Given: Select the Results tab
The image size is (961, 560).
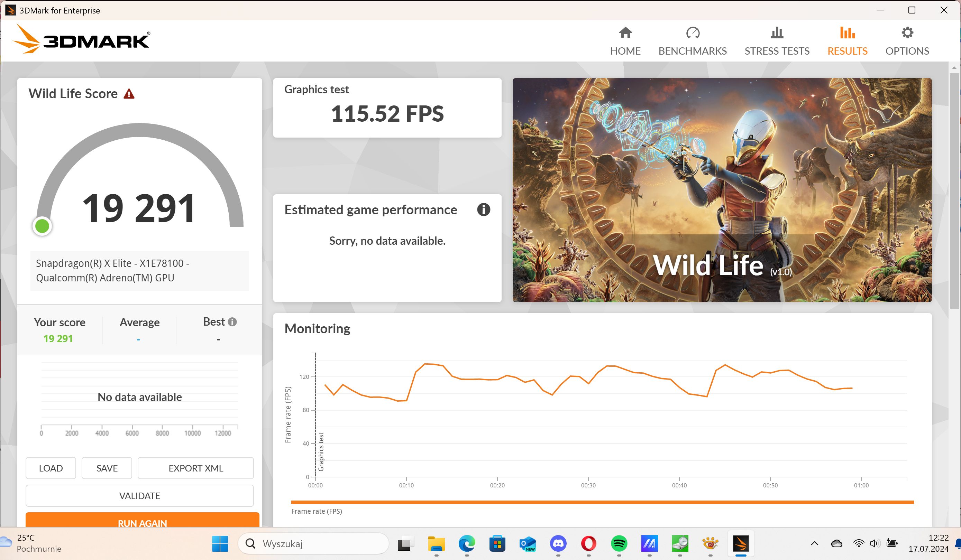Looking at the screenshot, I should [847, 41].
